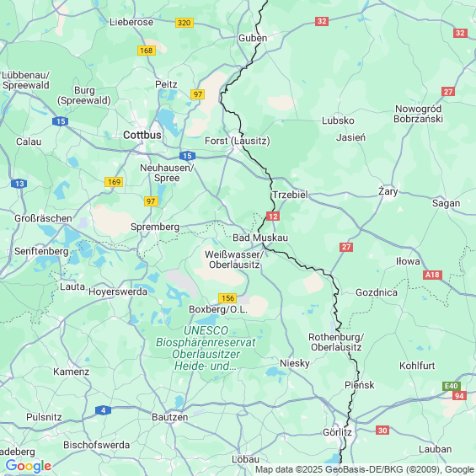Select the Bautzen town label
The height and width of the screenshot is (476, 476).
pos(169,417)
